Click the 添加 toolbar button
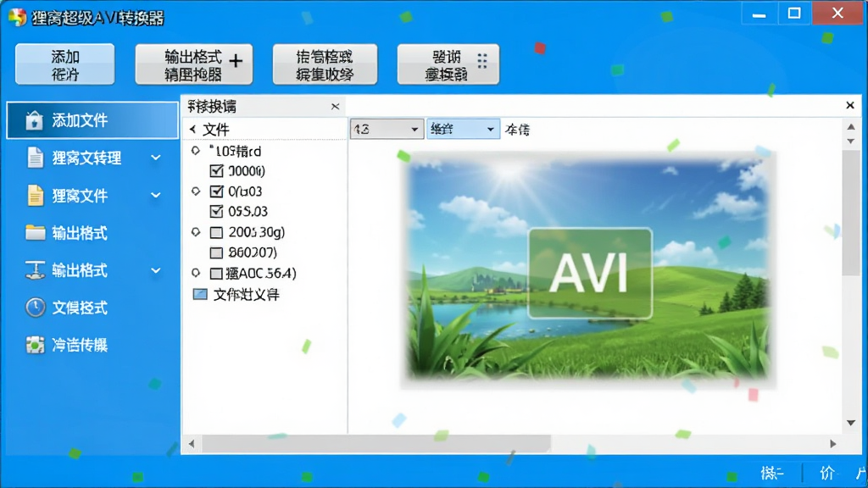This screenshot has height=488, width=868. (64, 64)
